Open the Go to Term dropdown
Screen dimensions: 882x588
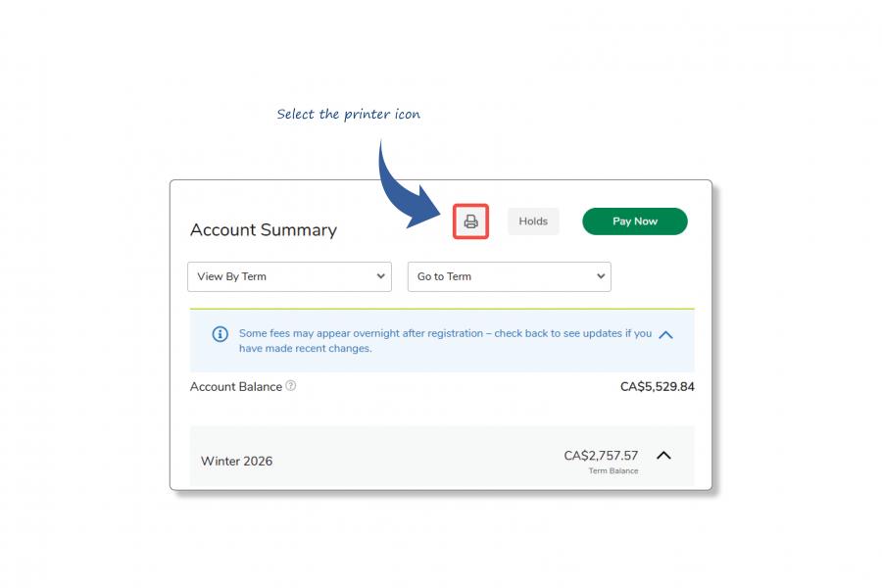pos(509,276)
